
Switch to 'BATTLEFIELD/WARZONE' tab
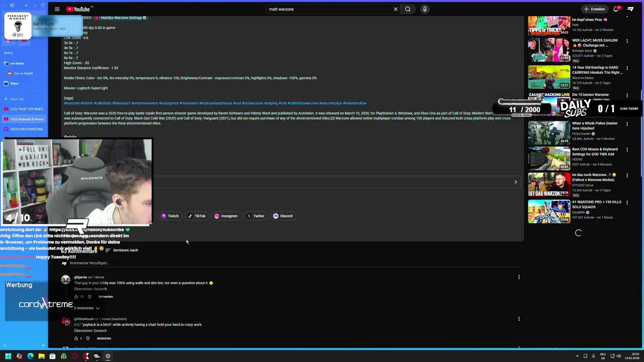coord(24,129)
